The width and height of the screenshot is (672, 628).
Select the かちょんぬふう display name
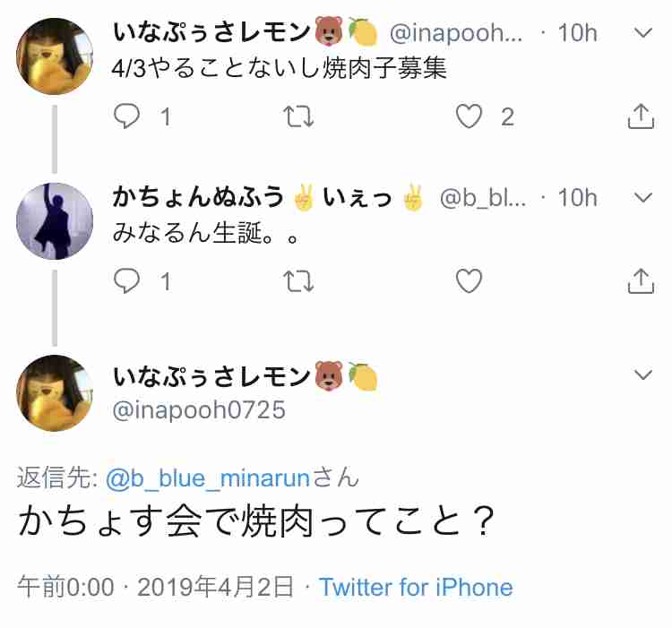[x=199, y=198]
